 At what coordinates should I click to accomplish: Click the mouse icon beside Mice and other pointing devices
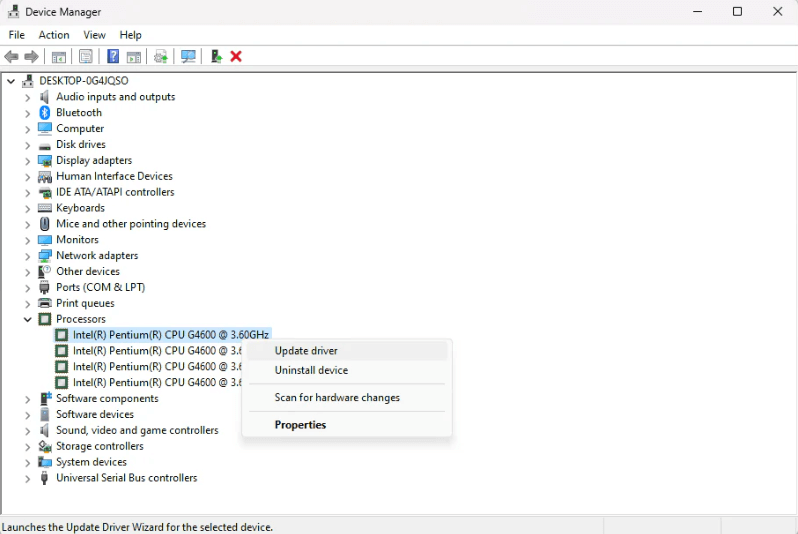pos(45,223)
